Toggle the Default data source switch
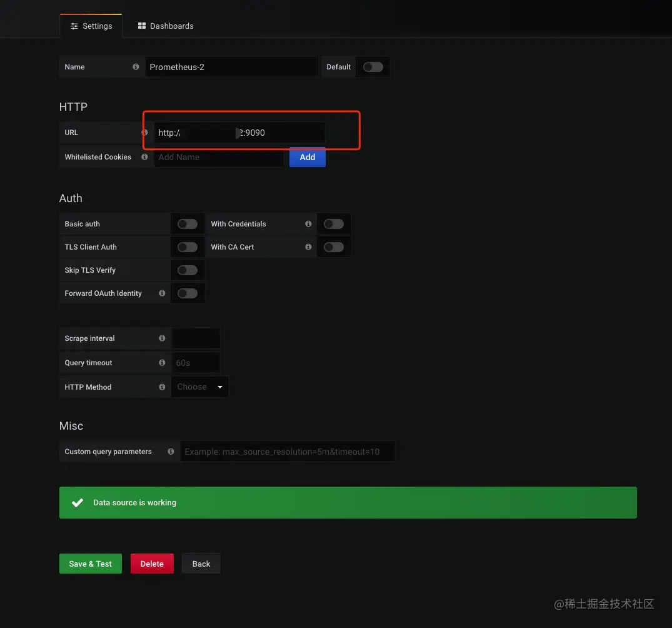Image resolution: width=672 pixels, height=628 pixels. point(373,67)
